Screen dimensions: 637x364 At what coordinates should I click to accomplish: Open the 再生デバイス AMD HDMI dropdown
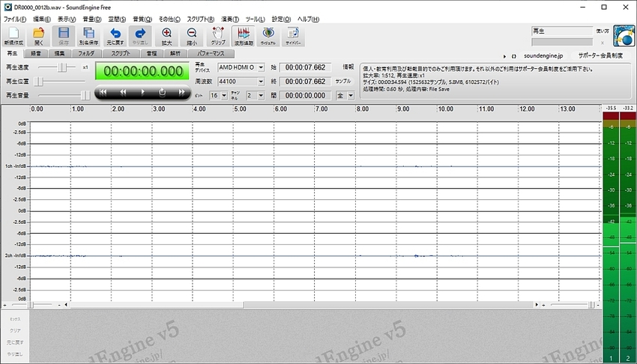[x=262, y=67]
